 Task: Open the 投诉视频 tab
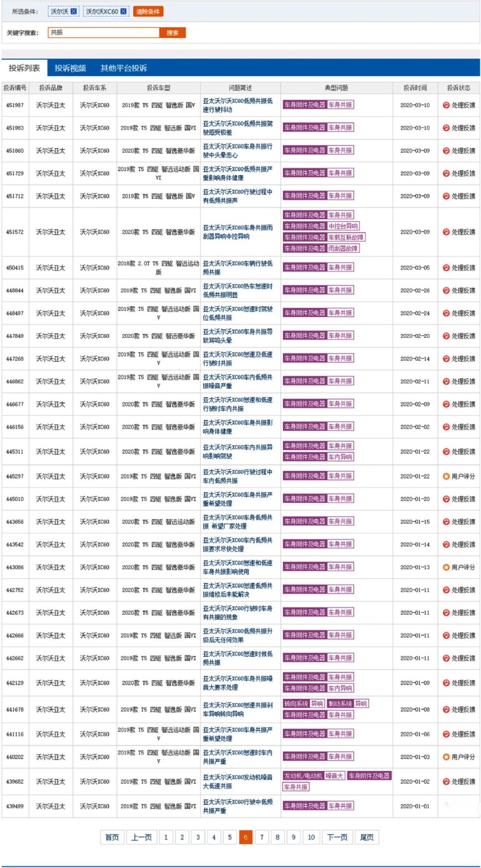coord(70,68)
